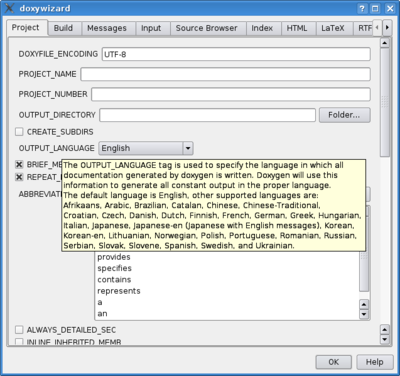
Task: Focus the PROJECT_NAME input field
Action: coord(225,74)
